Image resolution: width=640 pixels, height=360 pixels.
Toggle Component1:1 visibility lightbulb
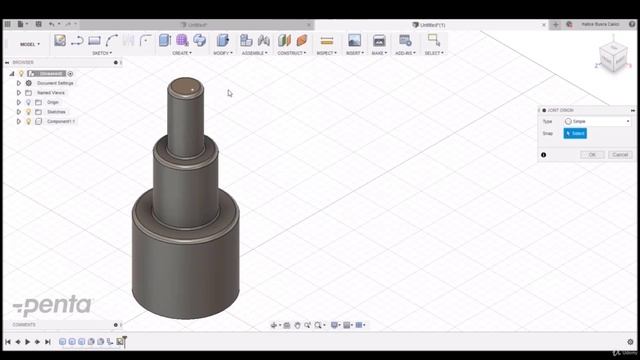point(29,122)
